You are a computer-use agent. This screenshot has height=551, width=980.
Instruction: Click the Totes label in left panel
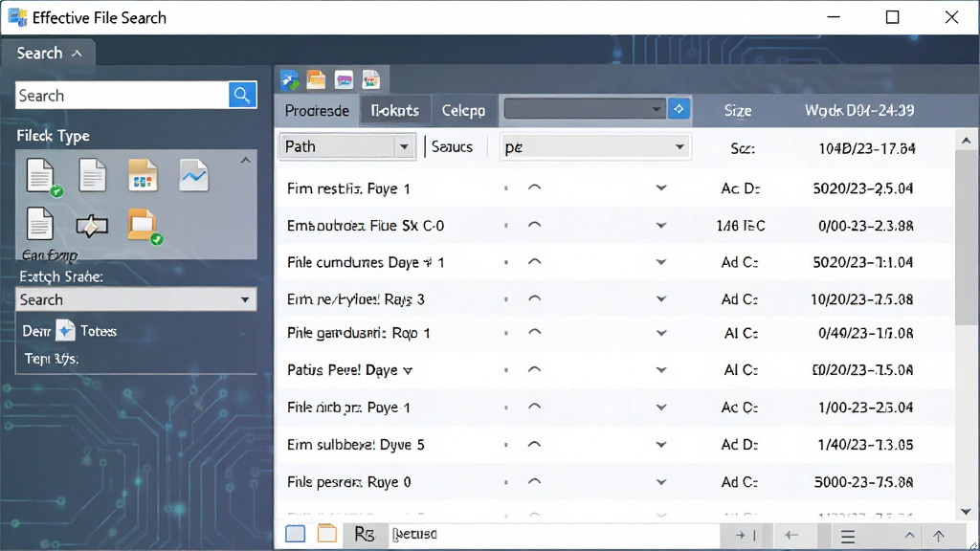pyautogui.click(x=99, y=331)
